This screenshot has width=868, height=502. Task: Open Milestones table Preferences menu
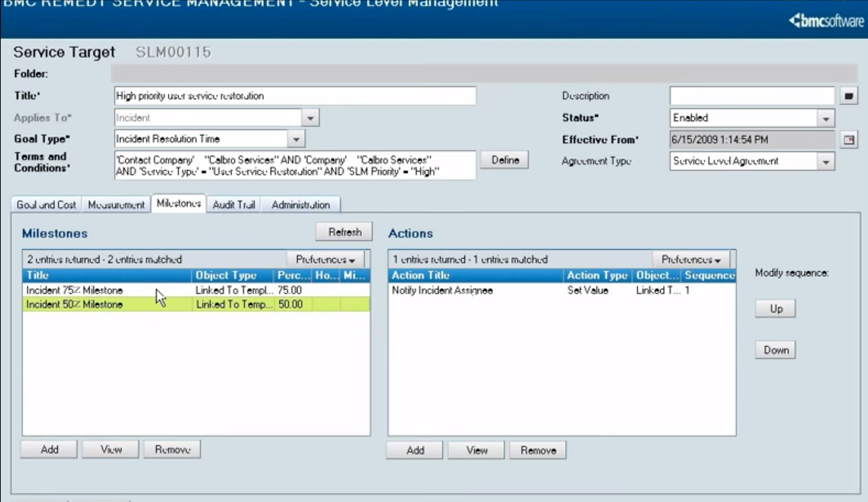(x=325, y=260)
